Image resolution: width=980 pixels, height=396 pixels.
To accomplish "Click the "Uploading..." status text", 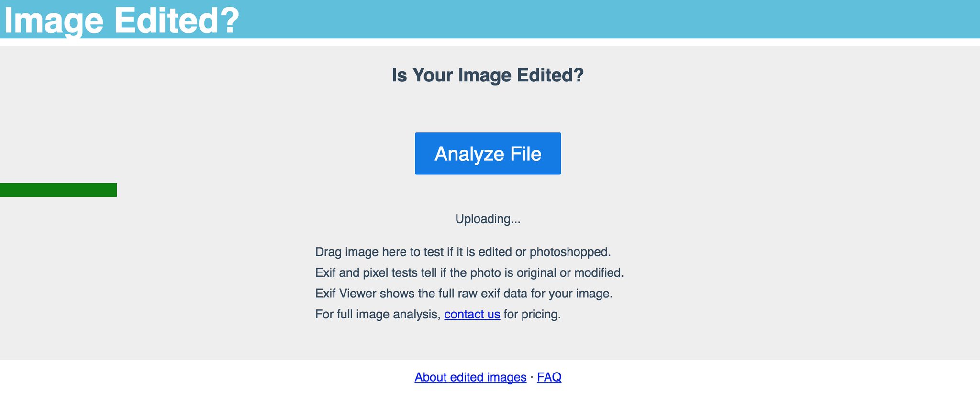I will (488, 219).
